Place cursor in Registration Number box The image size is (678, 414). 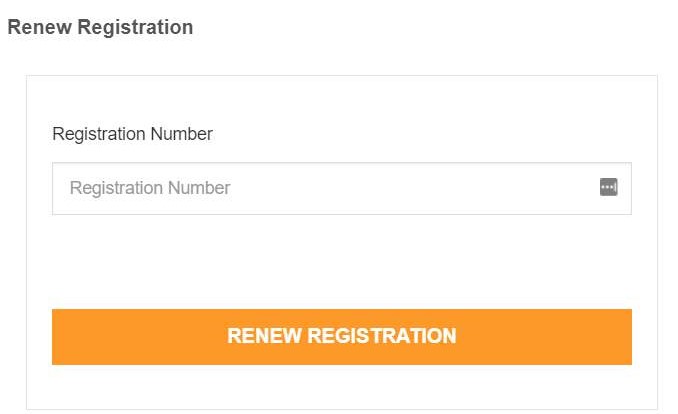(342, 189)
